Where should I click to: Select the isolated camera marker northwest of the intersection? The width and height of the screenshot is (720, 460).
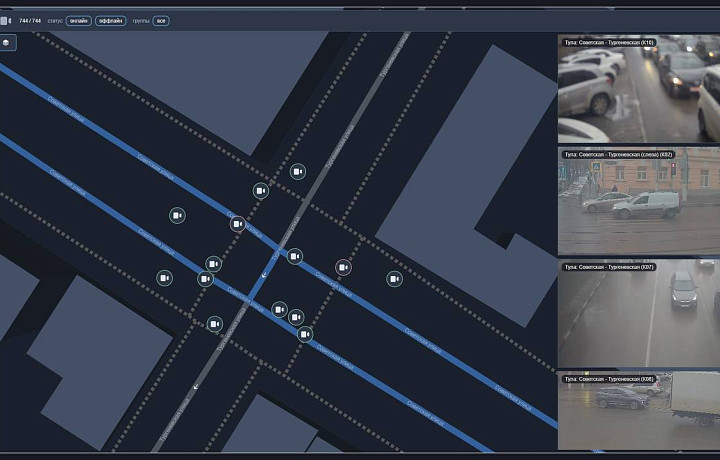177,215
